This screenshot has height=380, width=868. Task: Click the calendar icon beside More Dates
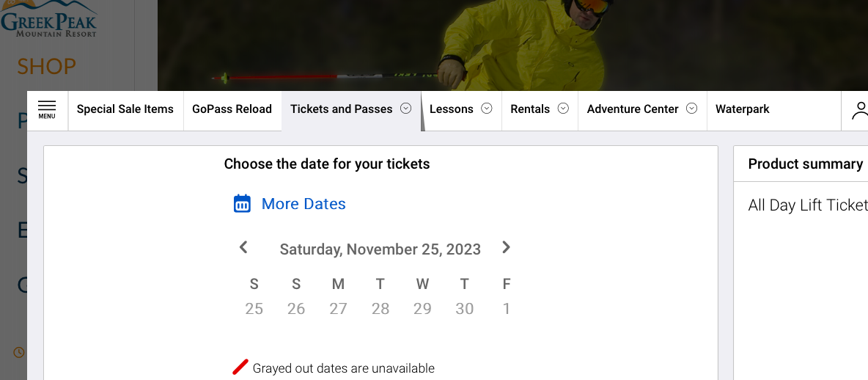[x=242, y=204]
